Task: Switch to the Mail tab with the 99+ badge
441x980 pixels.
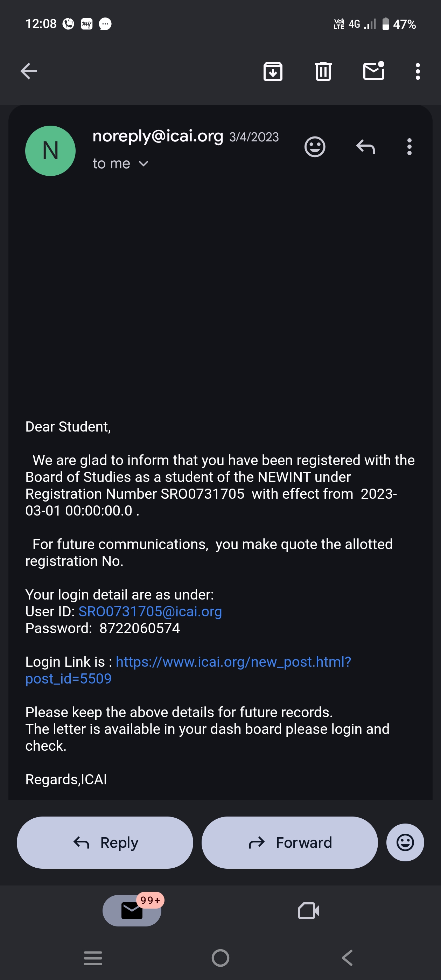Action: pyautogui.click(x=132, y=910)
